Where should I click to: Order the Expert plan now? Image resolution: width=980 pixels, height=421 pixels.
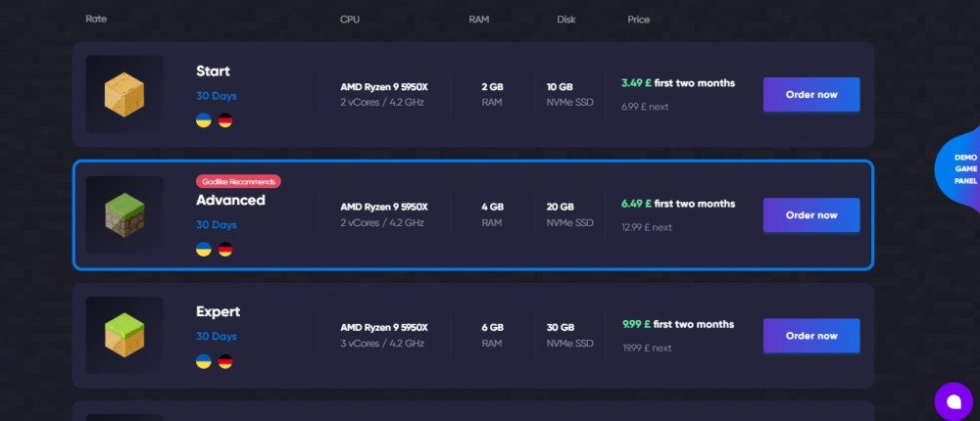pos(811,336)
